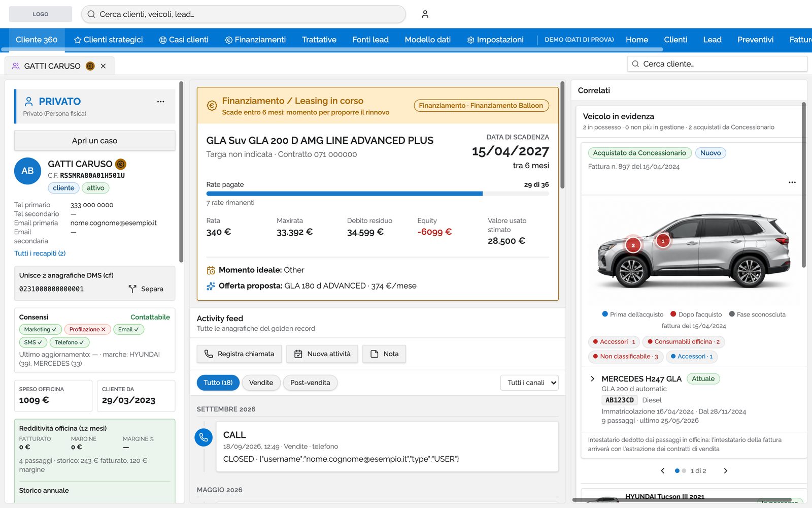Image resolution: width=812 pixels, height=508 pixels.
Task: Open the Tutti i recapiti (2) link
Action: click(x=40, y=253)
